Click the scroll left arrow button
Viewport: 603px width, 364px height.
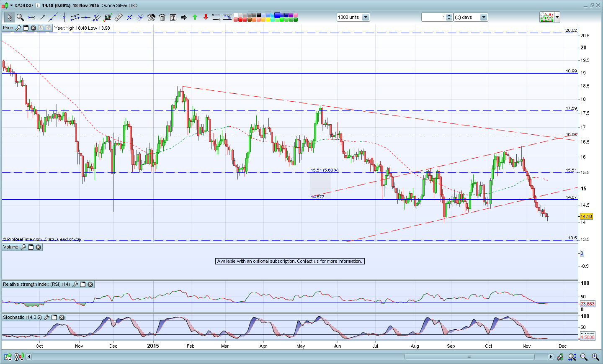tap(29, 357)
